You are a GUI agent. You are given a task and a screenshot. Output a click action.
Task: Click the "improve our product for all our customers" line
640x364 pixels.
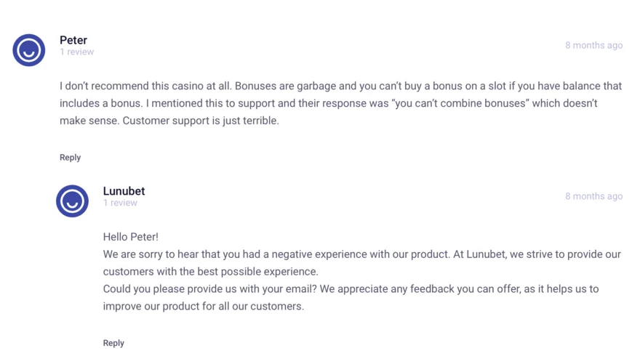click(x=204, y=307)
